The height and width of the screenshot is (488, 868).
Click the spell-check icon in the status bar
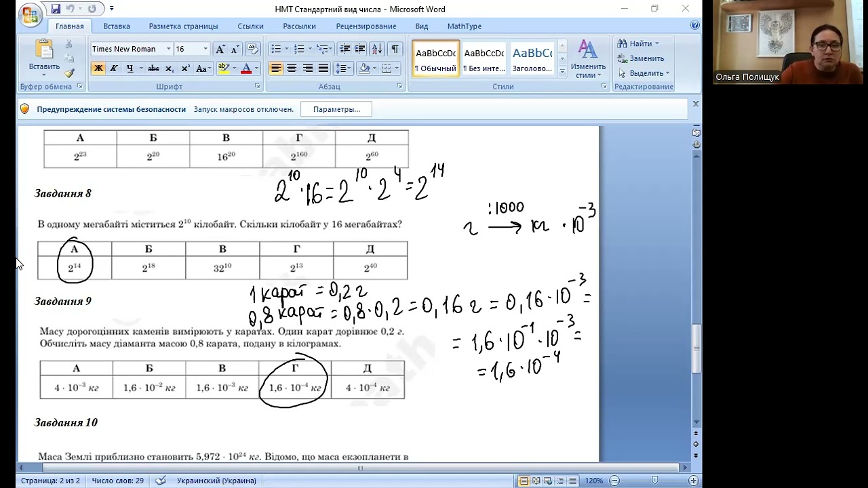(161, 481)
